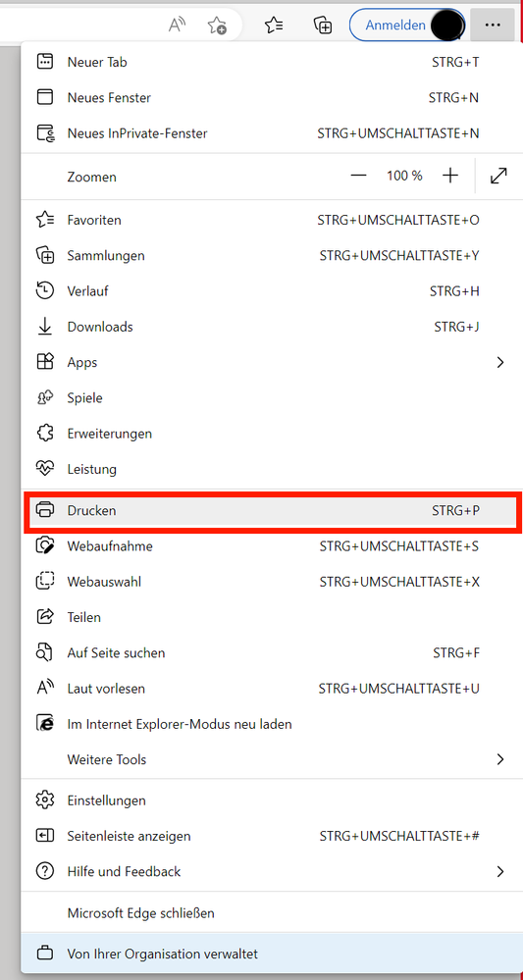This screenshot has width=523, height=980.
Task: Increase zoom with the plus button
Action: (x=450, y=177)
